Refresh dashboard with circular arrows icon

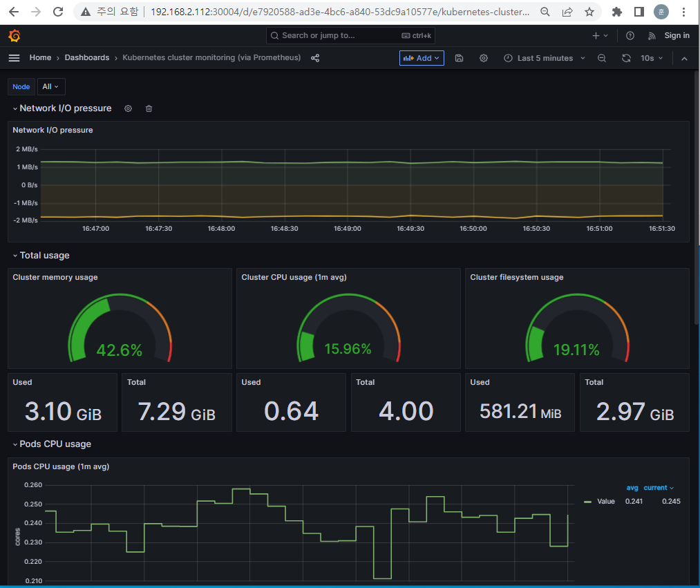pyautogui.click(x=626, y=58)
